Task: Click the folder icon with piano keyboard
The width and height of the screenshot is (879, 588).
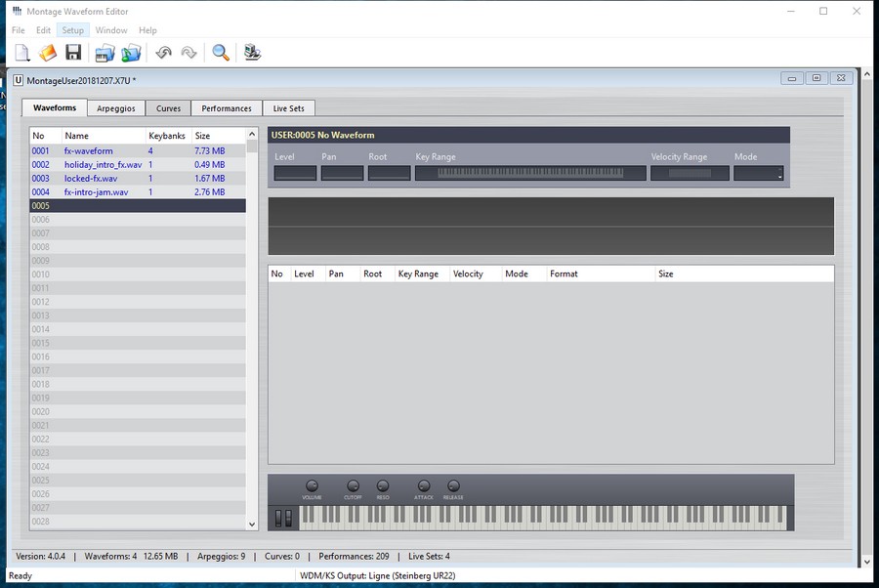Action: 105,53
